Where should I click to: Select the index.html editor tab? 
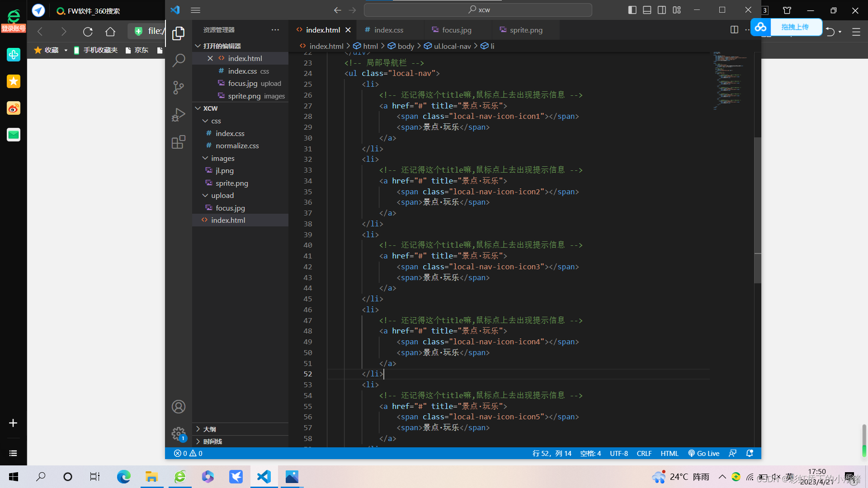point(323,30)
